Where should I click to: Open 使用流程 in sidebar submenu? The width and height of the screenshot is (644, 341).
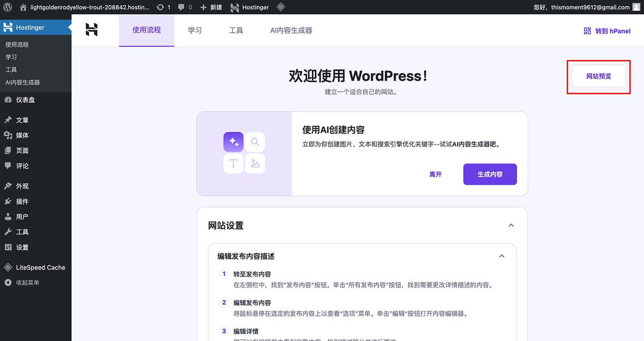pyautogui.click(x=17, y=44)
